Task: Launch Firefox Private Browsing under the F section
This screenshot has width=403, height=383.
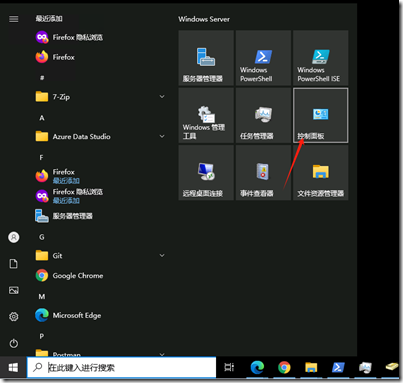Action: pyautogui.click(x=101, y=196)
